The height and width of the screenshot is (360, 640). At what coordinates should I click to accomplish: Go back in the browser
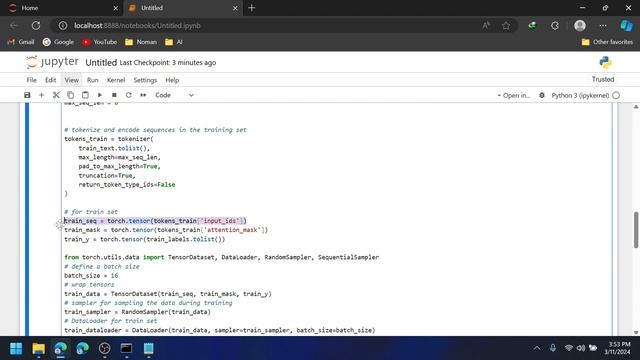pos(14,25)
